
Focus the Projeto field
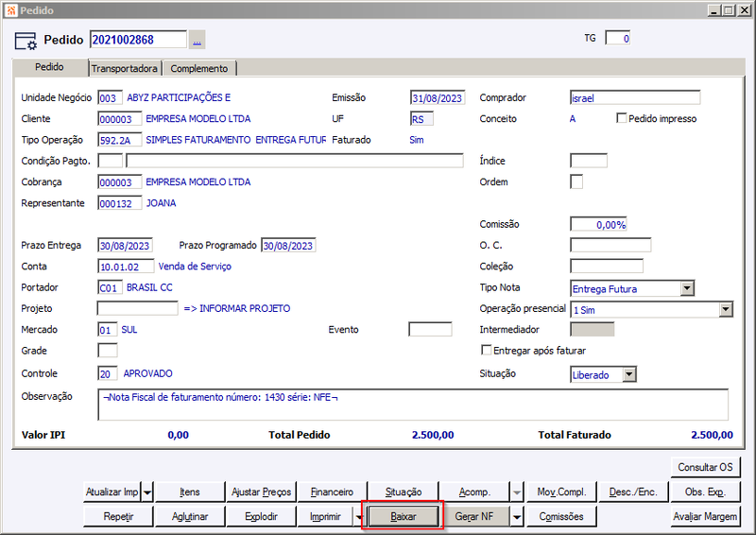pyautogui.click(x=138, y=308)
